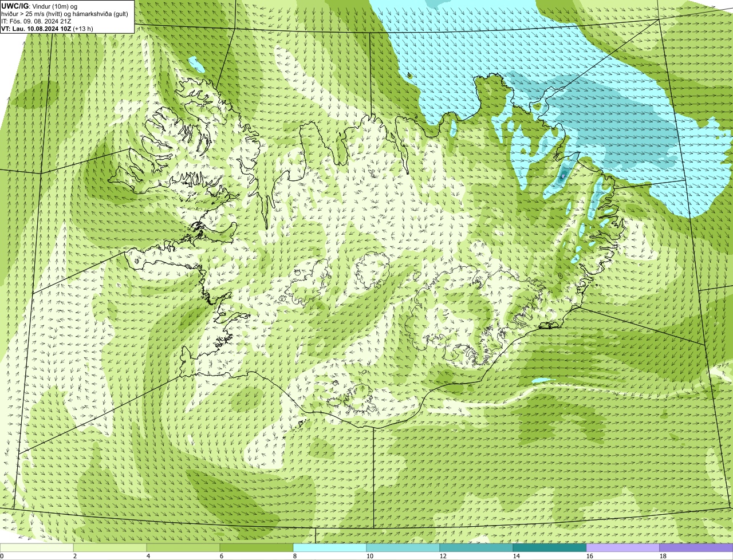Click the legend scale label "16"
The width and height of the screenshot is (733, 560).
pyautogui.click(x=590, y=556)
